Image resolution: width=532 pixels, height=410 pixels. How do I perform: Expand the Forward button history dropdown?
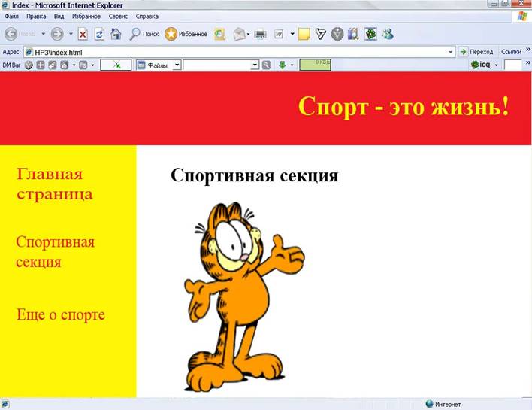coord(71,34)
